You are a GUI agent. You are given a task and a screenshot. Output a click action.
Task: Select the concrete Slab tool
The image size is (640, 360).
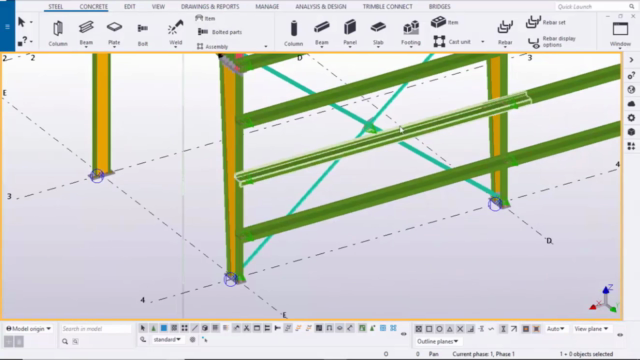378,32
